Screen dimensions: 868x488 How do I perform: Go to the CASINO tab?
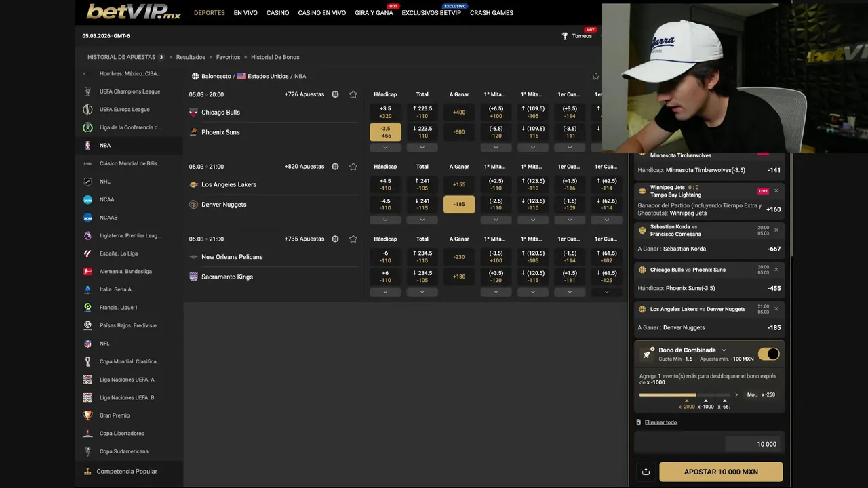277,13
